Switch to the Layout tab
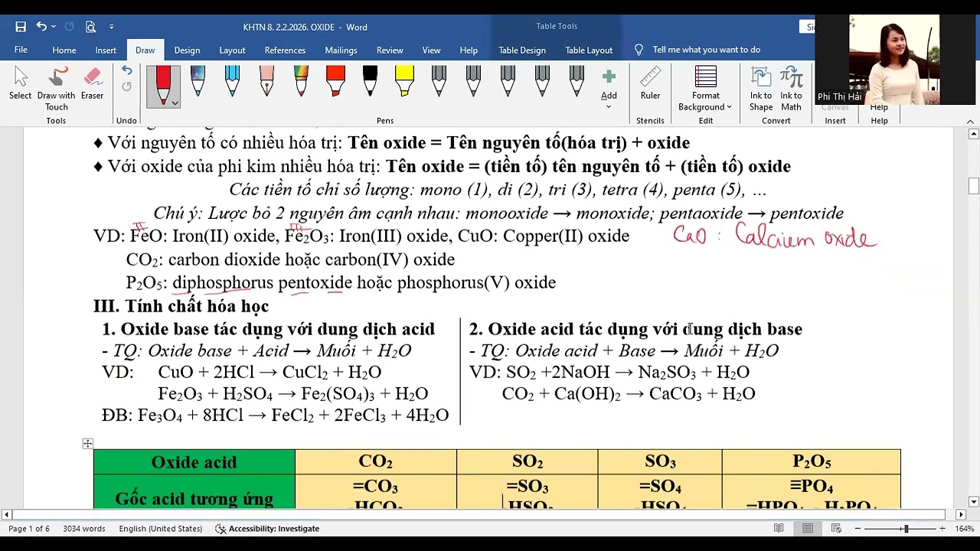 tap(232, 50)
